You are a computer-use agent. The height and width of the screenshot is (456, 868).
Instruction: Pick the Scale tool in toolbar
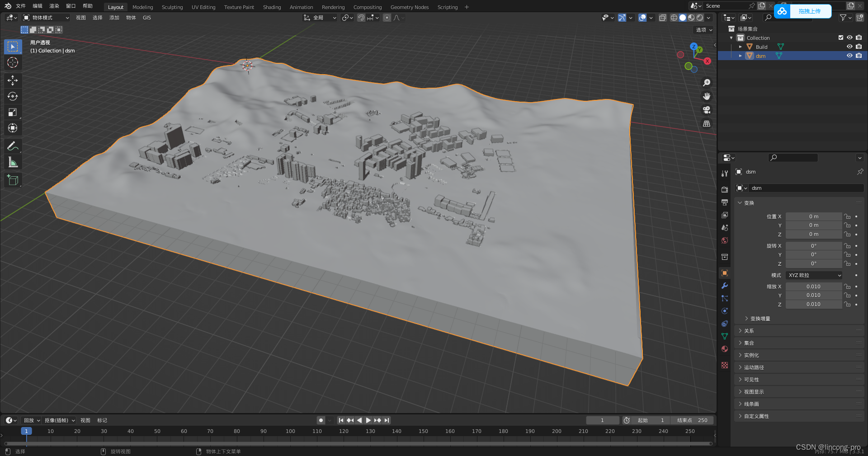tap(13, 112)
